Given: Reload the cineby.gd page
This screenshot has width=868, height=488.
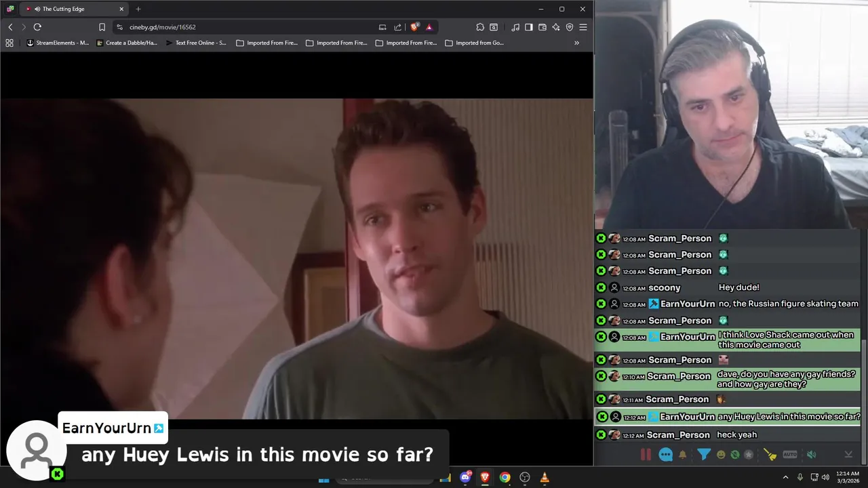Looking at the screenshot, I should [x=37, y=27].
